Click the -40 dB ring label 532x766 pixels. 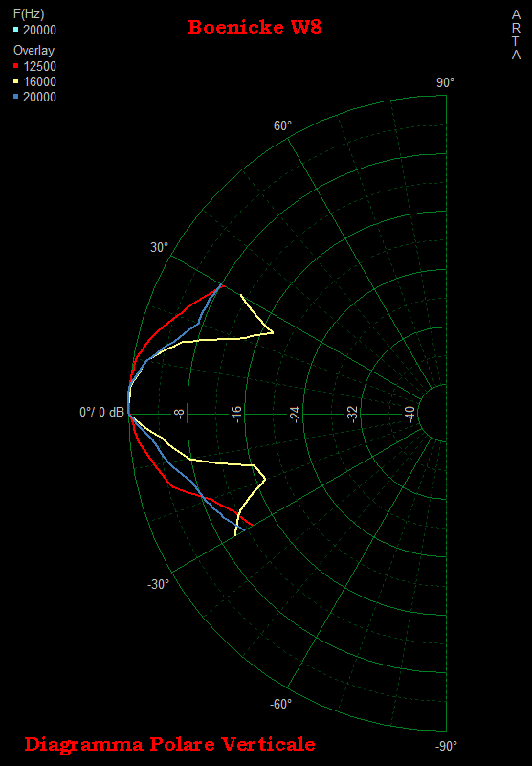[x=410, y=415]
